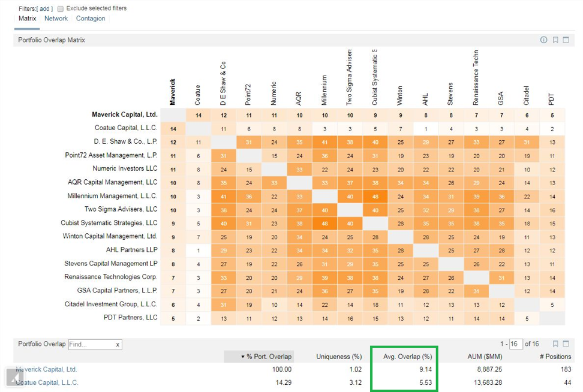Click the grey arrow icon at bottom-left corner

(14, 378)
